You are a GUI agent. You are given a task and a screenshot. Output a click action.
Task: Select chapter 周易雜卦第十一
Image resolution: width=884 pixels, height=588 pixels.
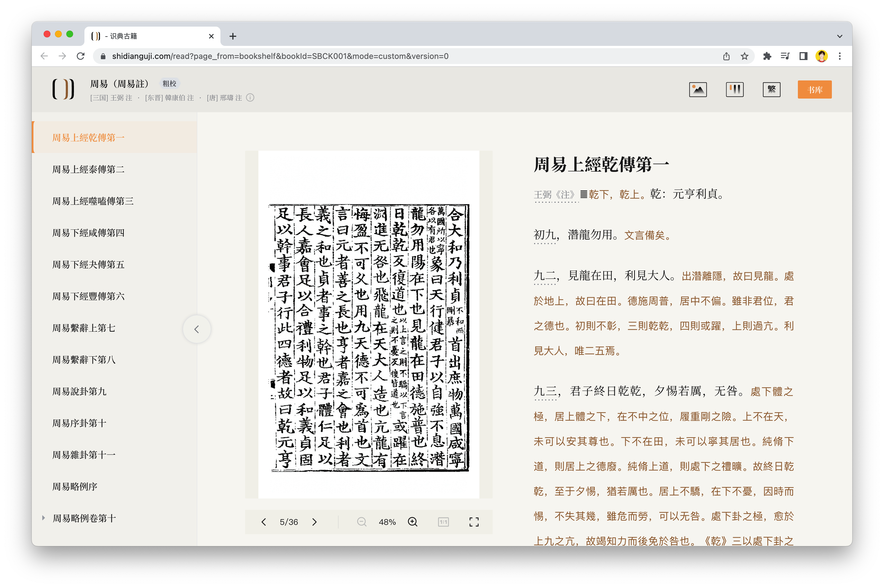coord(114,455)
